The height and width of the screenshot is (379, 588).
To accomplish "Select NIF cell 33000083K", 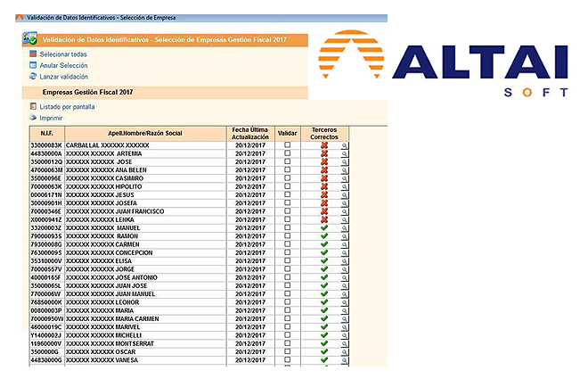I will [x=46, y=145].
